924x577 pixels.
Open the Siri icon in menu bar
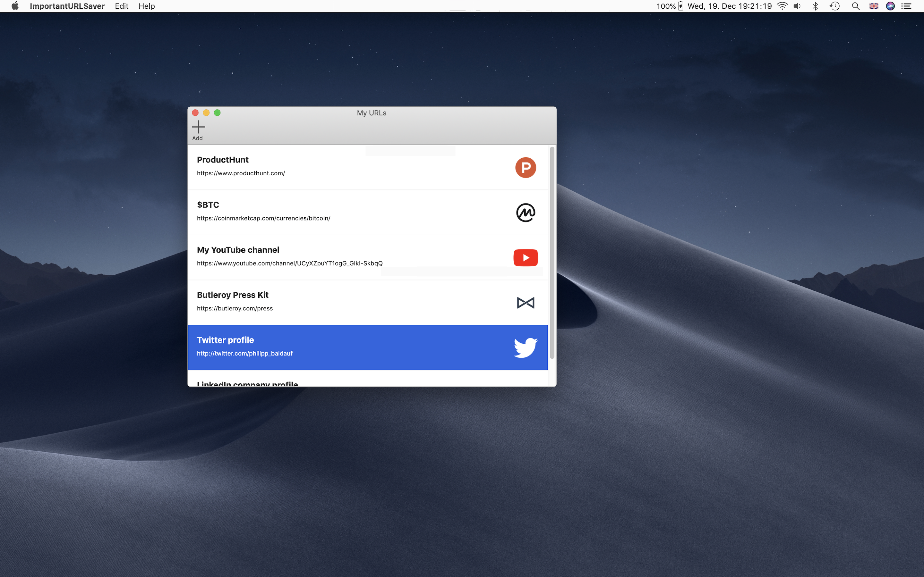[x=890, y=6]
